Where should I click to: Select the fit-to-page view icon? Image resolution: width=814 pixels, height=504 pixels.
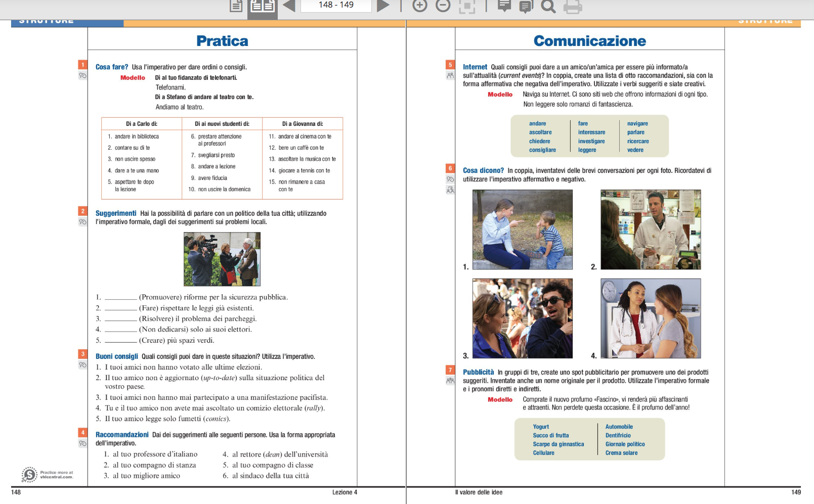468,7
